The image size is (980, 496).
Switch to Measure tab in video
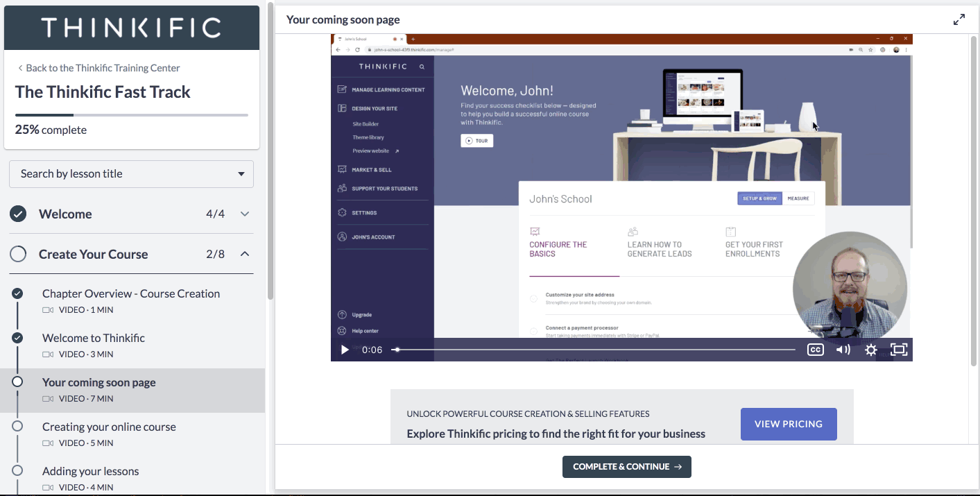[x=798, y=198]
